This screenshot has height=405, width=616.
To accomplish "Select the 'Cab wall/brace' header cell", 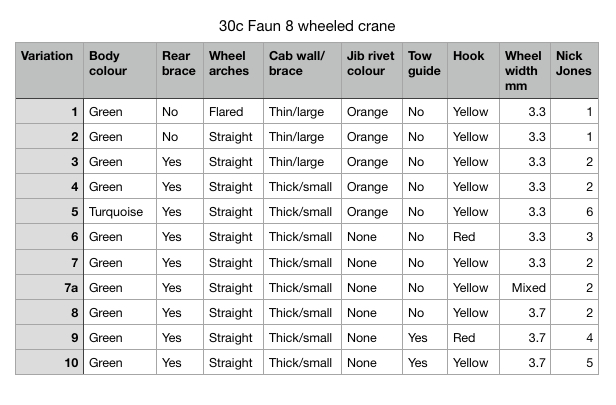I will click(x=302, y=70).
